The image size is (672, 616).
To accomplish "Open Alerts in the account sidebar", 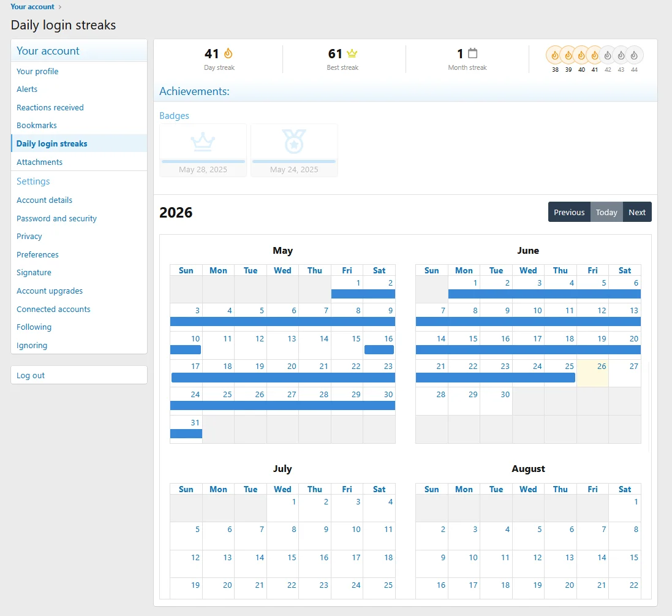I will tap(79, 89).
